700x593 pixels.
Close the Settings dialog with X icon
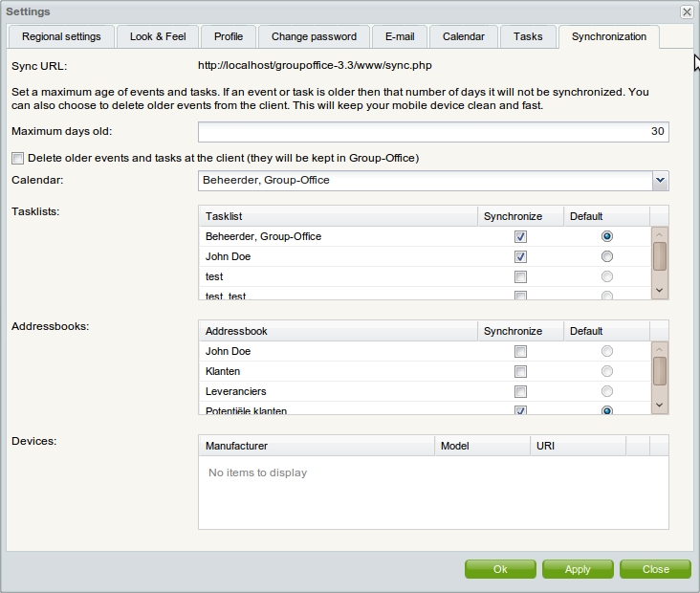[687, 11]
